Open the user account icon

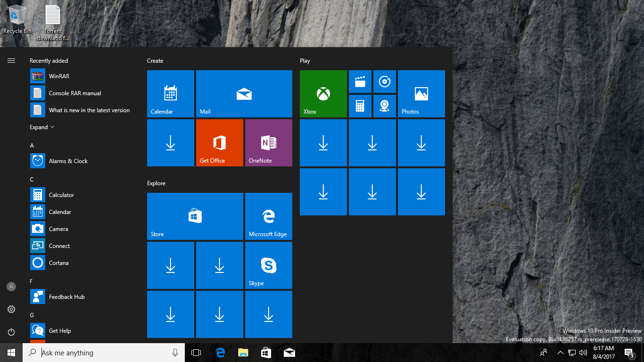coord(11,287)
